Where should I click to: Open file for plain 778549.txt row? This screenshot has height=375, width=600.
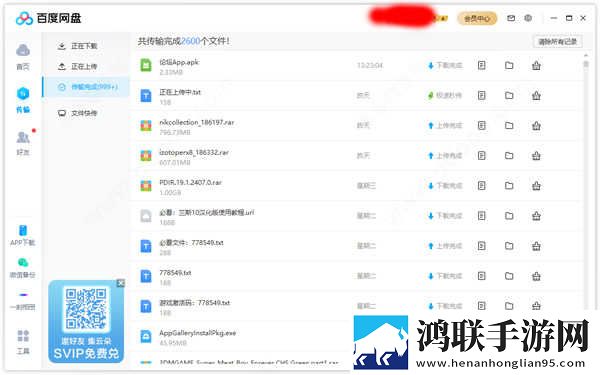pyautogui.click(x=481, y=276)
